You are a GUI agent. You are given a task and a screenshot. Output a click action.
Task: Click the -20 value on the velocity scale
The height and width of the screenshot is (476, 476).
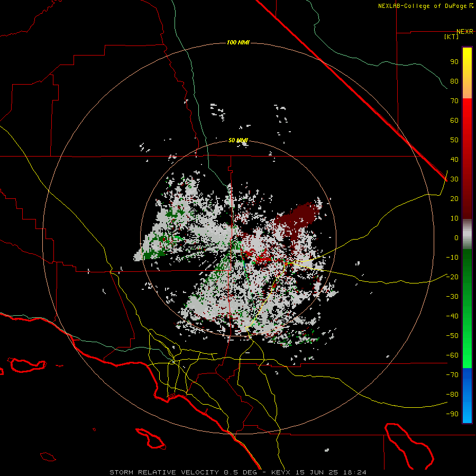point(452,277)
